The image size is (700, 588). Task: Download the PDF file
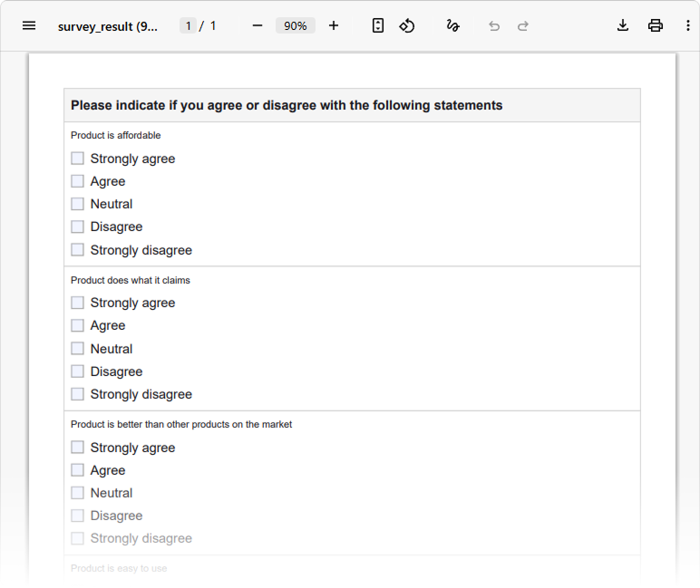click(x=623, y=26)
